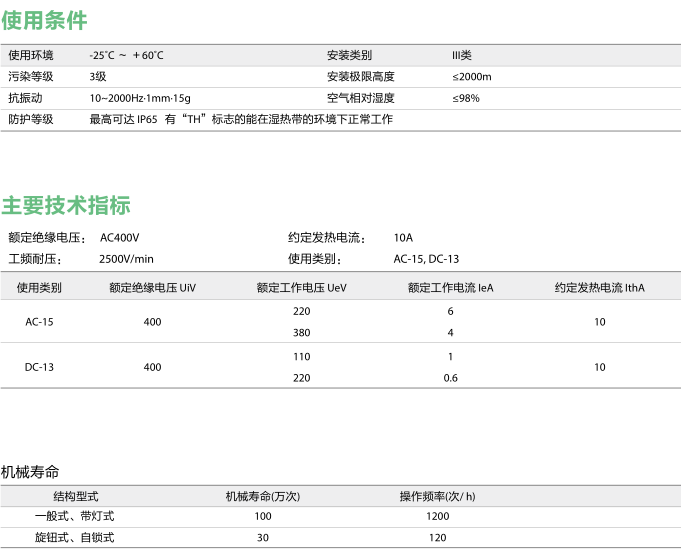Click the 旋钮式、自锁式 structure row

click(75, 538)
